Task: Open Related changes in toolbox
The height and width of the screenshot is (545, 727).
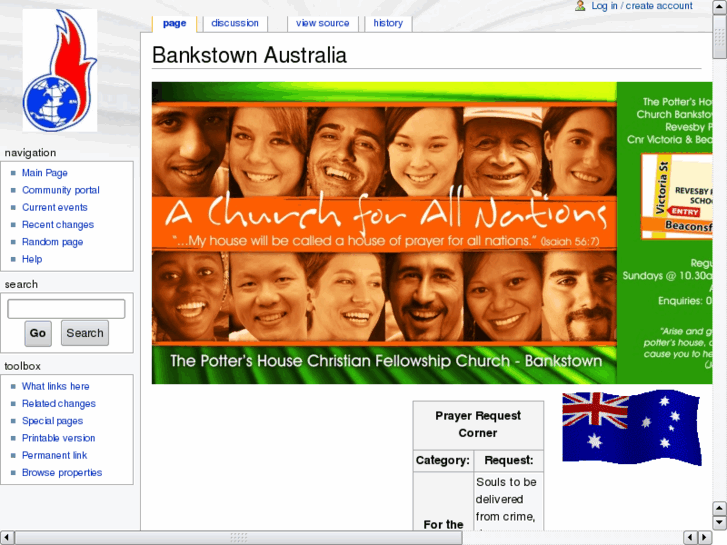Action: [x=59, y=404]
